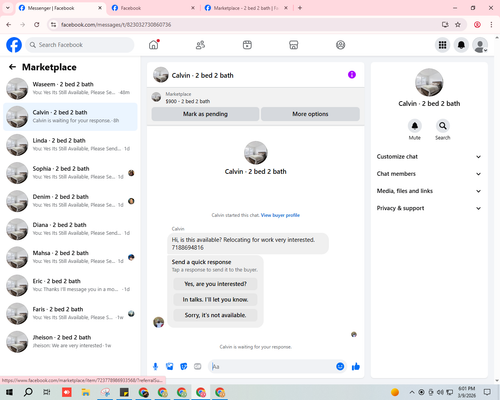Choose a sticker icon in the composer
Screen dimensions: 500x400
tap(184, 367)
